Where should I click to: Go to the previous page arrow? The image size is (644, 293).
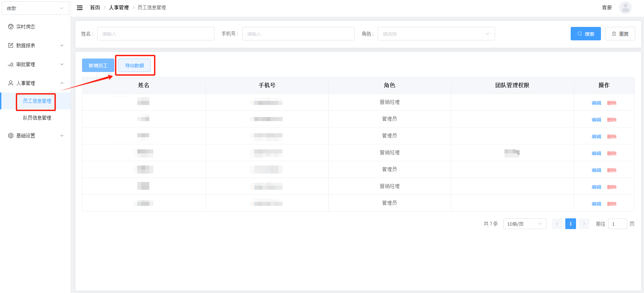click(557, 224)
